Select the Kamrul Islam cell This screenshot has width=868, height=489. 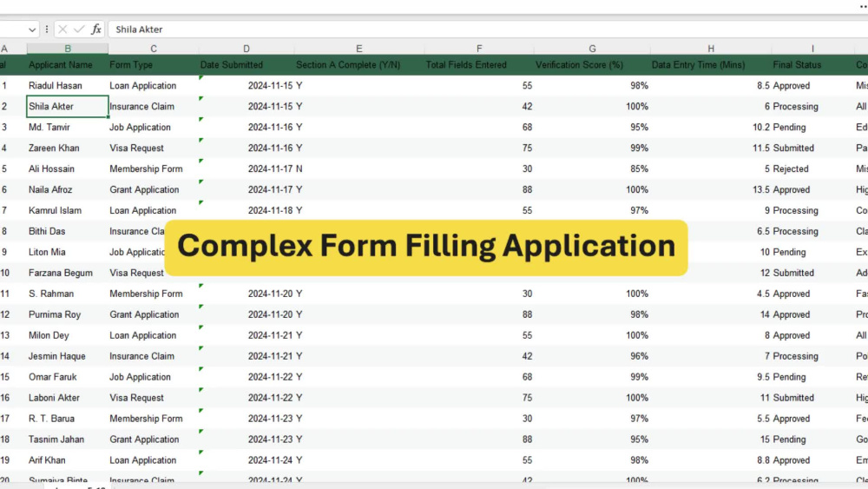point(68,210)
